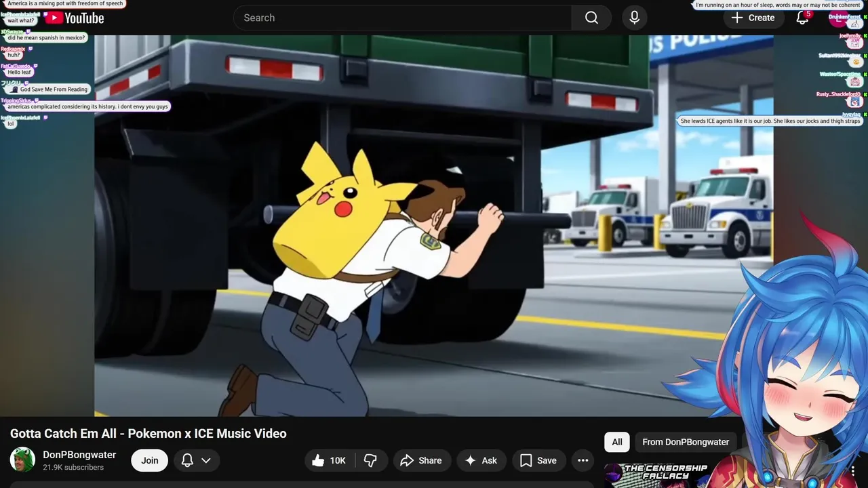
Task: Open the notifications bell in header
Action: 802,18
